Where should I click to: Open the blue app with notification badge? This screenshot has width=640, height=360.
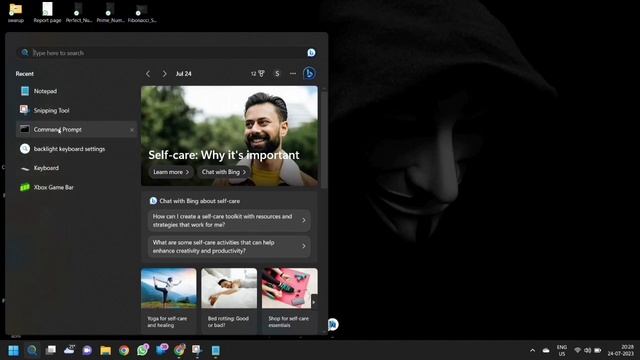click(x=162, y=350)
